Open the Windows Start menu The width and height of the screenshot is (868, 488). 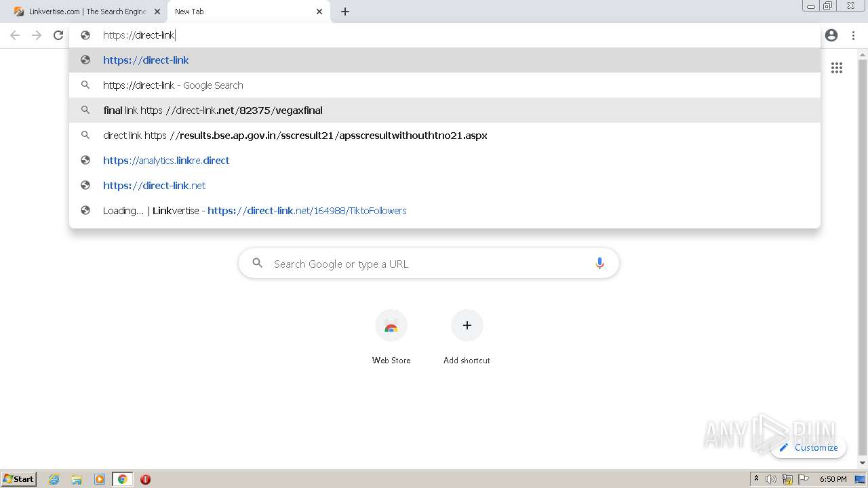point(18,479)
